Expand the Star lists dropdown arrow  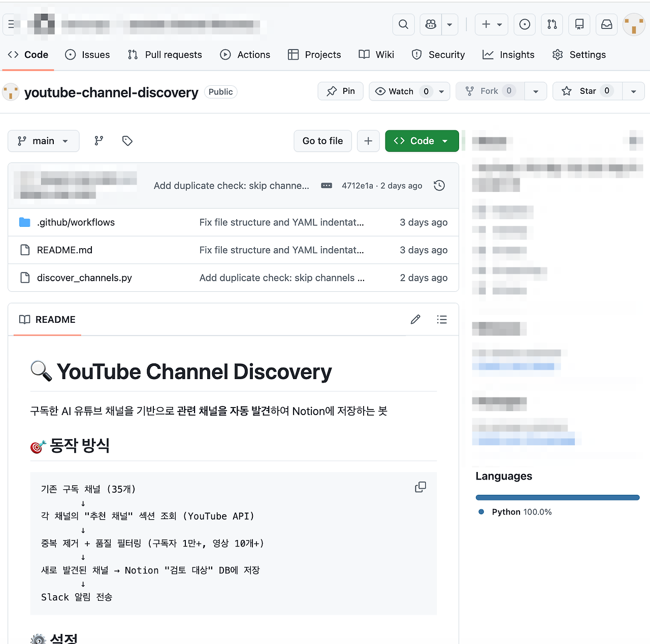pyautogui.click(x=634, y=91)
